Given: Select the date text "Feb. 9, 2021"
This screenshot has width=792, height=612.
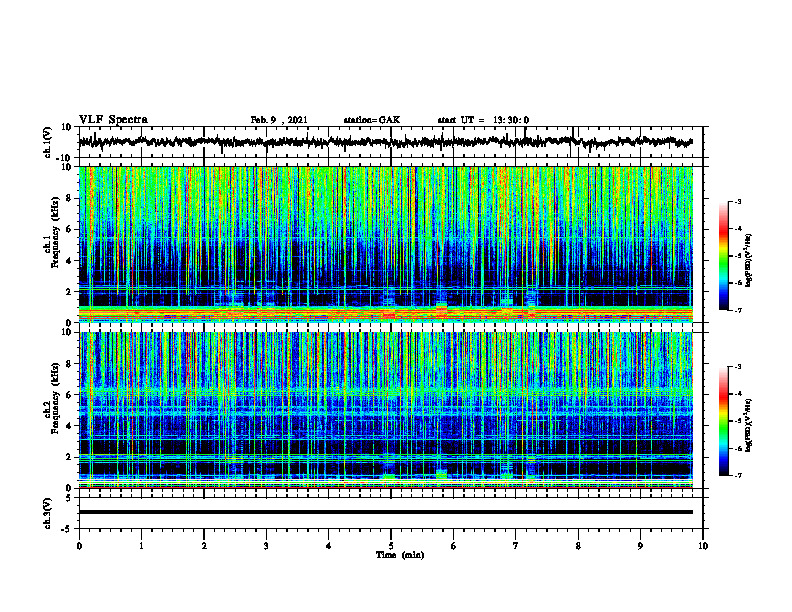Looking at the screenshot, I should 279,120.
